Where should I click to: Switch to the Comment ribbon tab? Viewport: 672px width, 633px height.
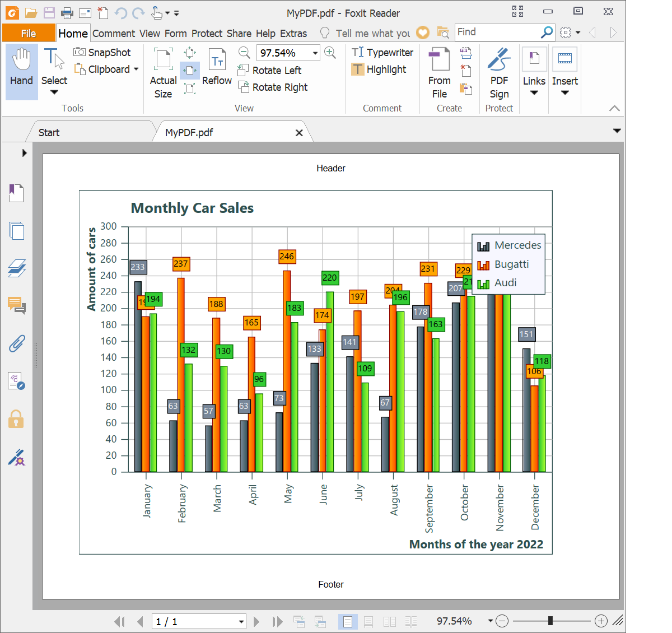coord(114,34)
